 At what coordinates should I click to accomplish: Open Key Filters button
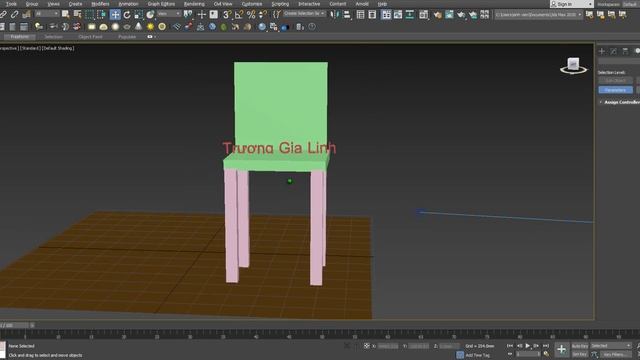(x=615, y=354)
